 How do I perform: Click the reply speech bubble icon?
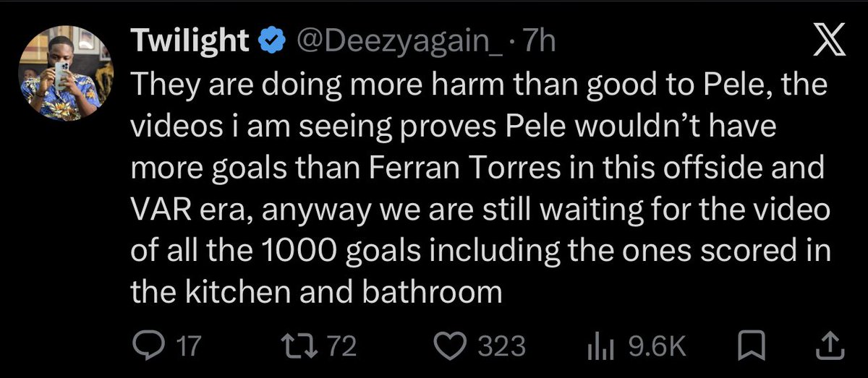click(x=150, y=346)
